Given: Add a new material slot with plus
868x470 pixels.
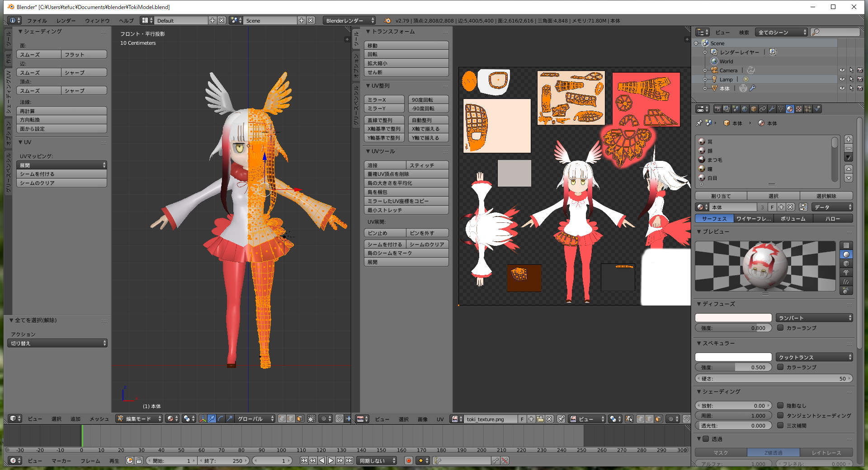Looking at the screenshot, I should coord(849,139).
